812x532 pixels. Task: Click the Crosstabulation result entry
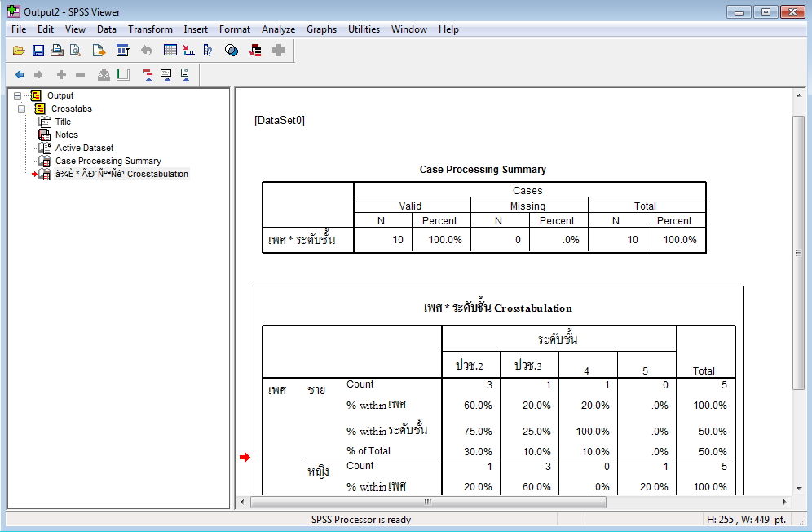[118, 174]
